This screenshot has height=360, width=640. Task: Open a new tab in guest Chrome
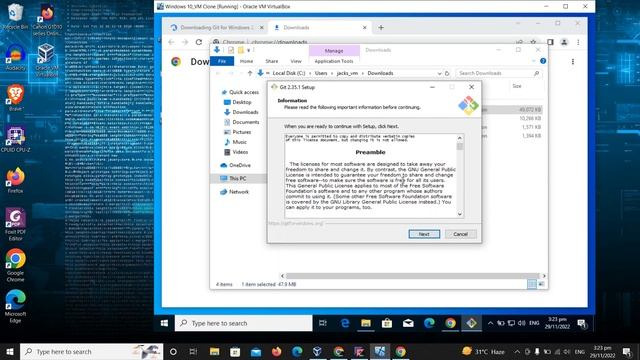[x=381, y=27]
